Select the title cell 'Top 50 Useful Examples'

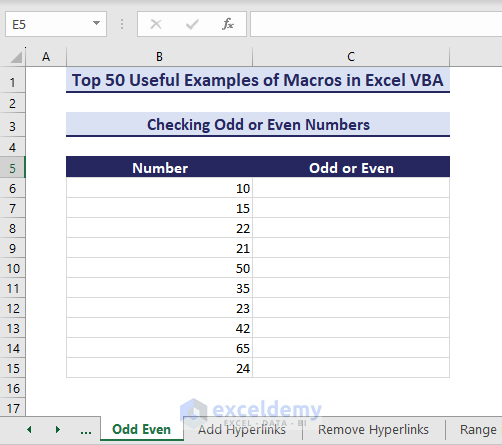258,80
